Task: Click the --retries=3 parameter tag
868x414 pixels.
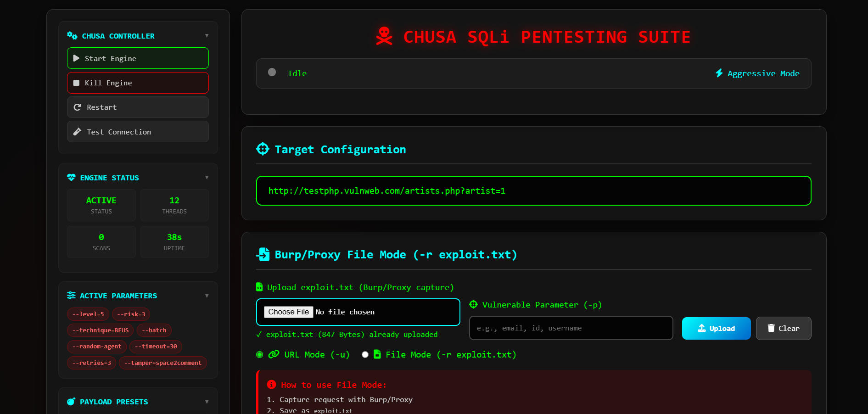Action: 92,363
